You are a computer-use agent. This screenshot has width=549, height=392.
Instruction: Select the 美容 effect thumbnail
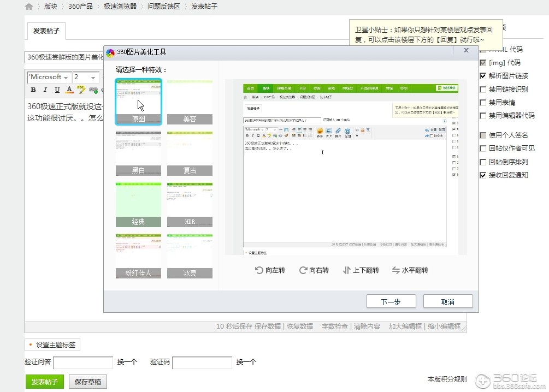(x=190, y=102)
